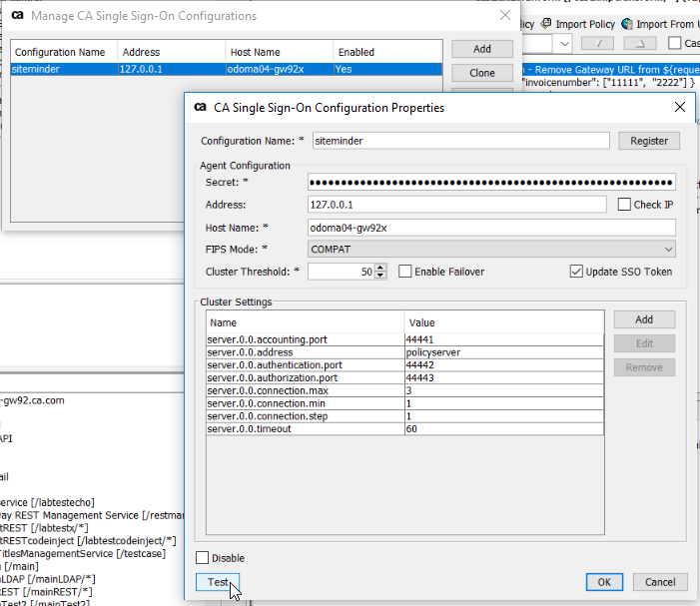Click the Test button
The height and width of the screenshot is (606, 700).
[x=218, y=582]
